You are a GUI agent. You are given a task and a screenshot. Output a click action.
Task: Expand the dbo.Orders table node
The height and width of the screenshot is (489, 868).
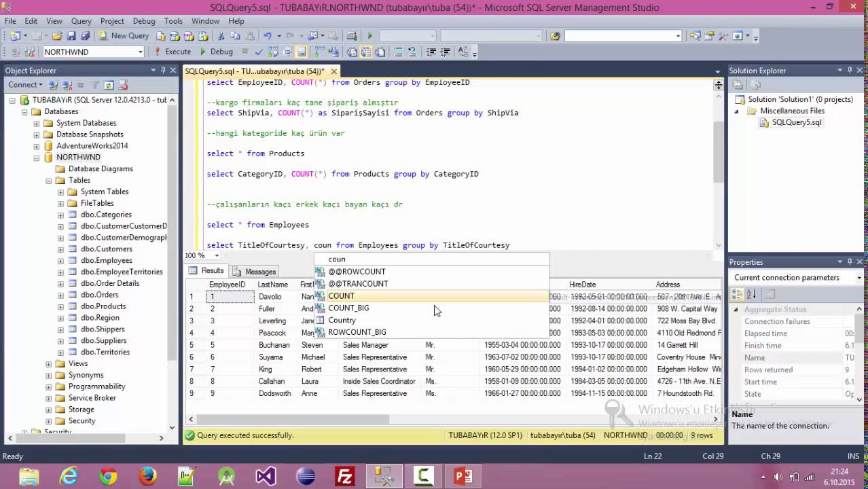click(x=61, y=295)
